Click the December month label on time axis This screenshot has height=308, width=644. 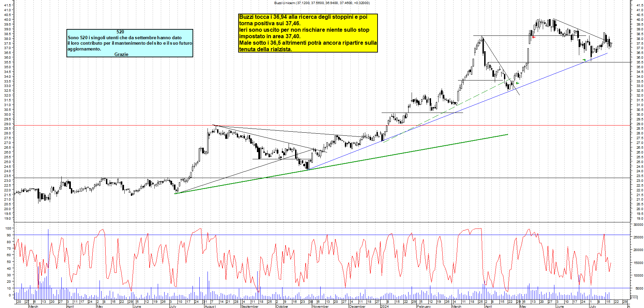pos(357,306)
